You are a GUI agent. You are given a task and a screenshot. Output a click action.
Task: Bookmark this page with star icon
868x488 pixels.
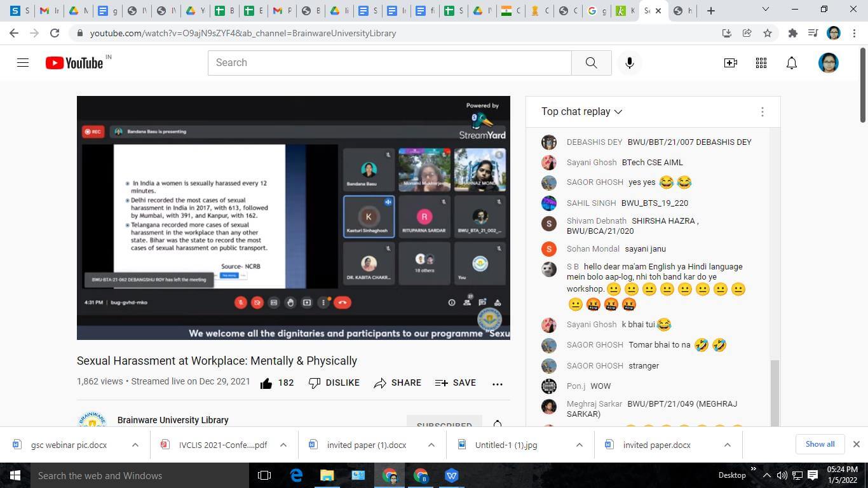[768, 33]
